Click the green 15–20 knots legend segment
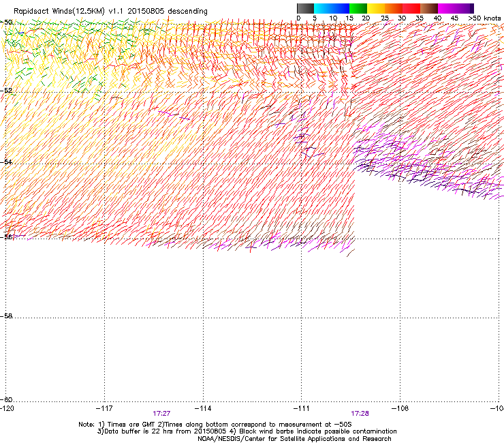Image resolution: width=504 pixels, height=443 pixels. tap(358, 8)
